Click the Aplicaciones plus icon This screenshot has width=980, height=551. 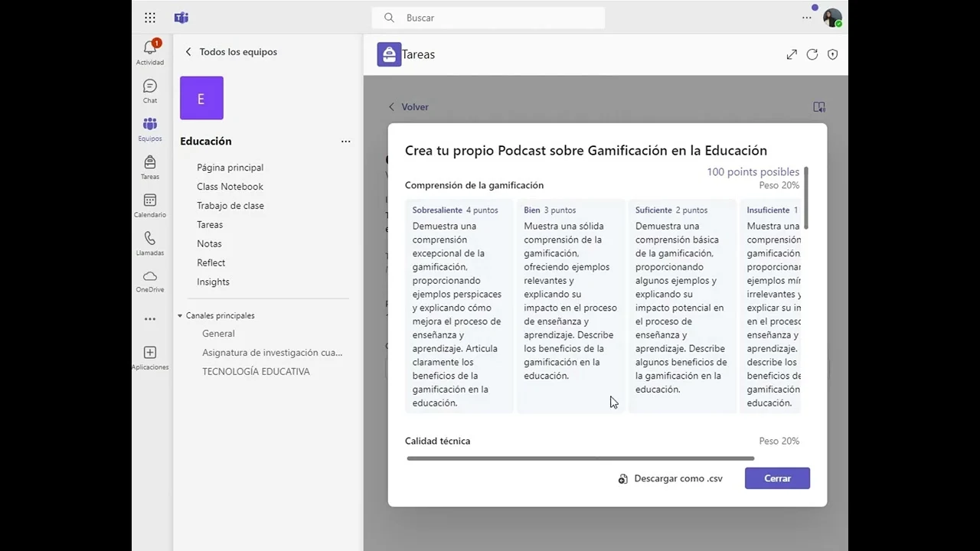[150, 354]
